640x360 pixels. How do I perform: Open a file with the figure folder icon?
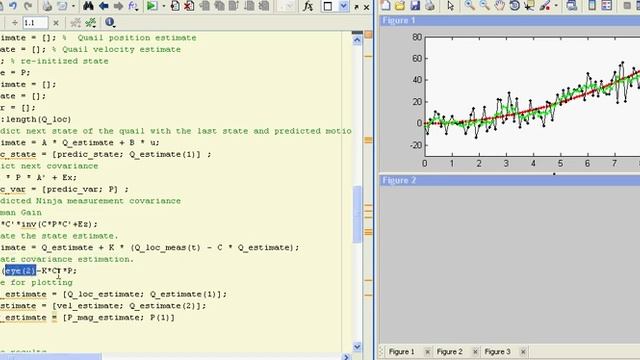pyautogui.click(x=400, y=5)
